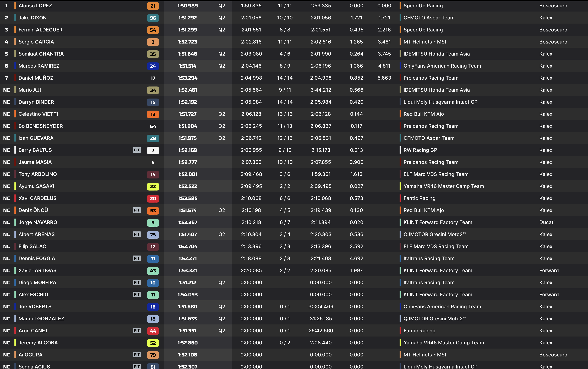Click Alonso LOPEZ number 21 badge
588x369 pixels.
point(153,6)
